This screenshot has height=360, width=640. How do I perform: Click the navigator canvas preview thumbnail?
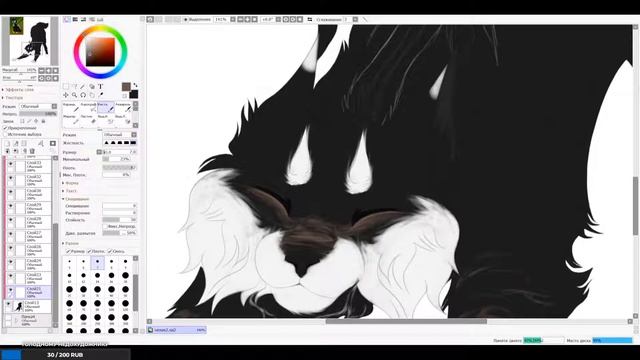point(34,40)
